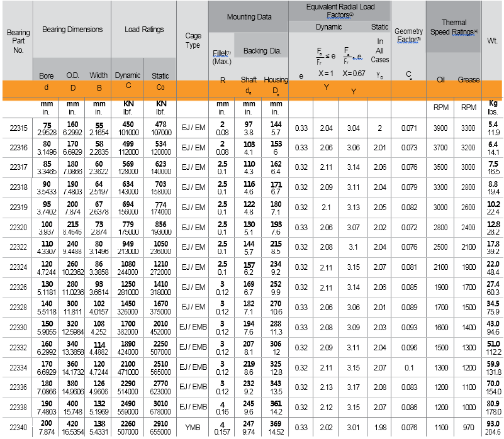504x439 pixels.
Task: Click the Oil speed rating column label
Action: (x=440, y=80)
